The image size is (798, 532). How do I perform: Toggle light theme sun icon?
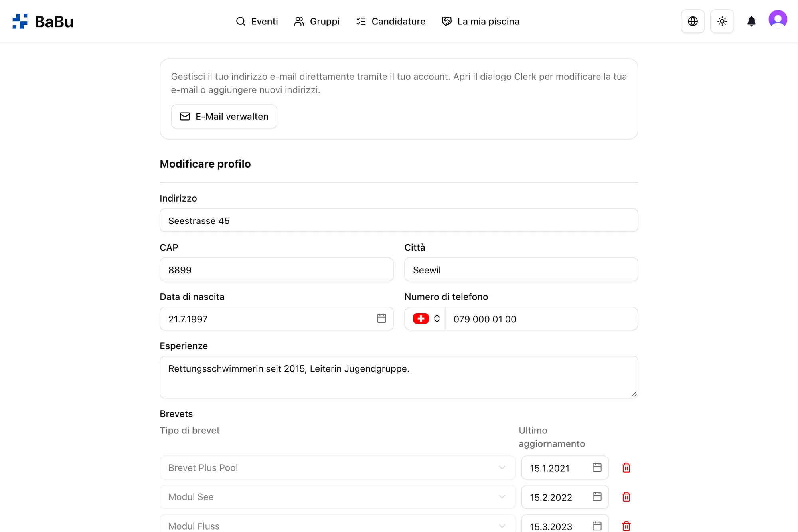click(722, 21)
